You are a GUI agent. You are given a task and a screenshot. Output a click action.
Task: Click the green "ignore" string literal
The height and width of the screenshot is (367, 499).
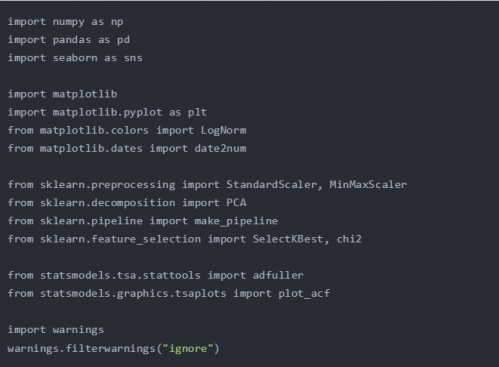click(188, 349)
